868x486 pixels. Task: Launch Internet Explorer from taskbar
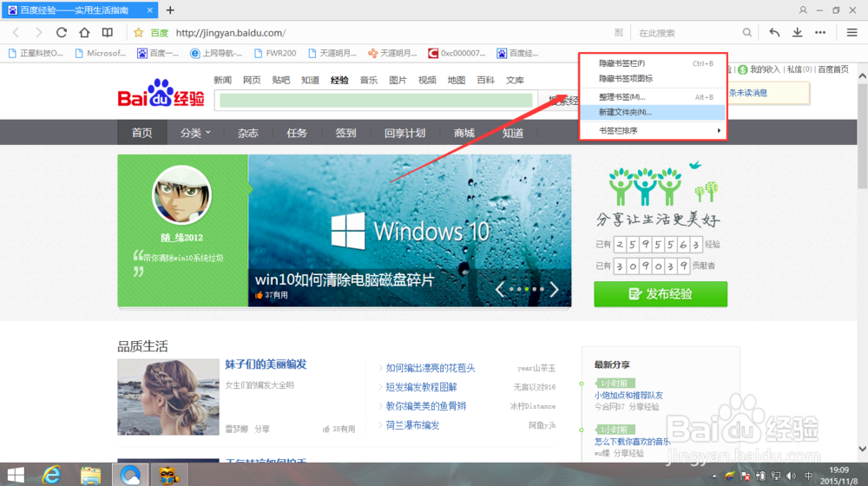(x=51, y=475)
